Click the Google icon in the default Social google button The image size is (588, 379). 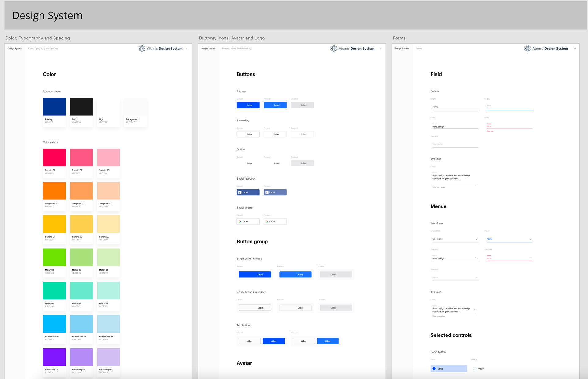click(x=240, y=221)
